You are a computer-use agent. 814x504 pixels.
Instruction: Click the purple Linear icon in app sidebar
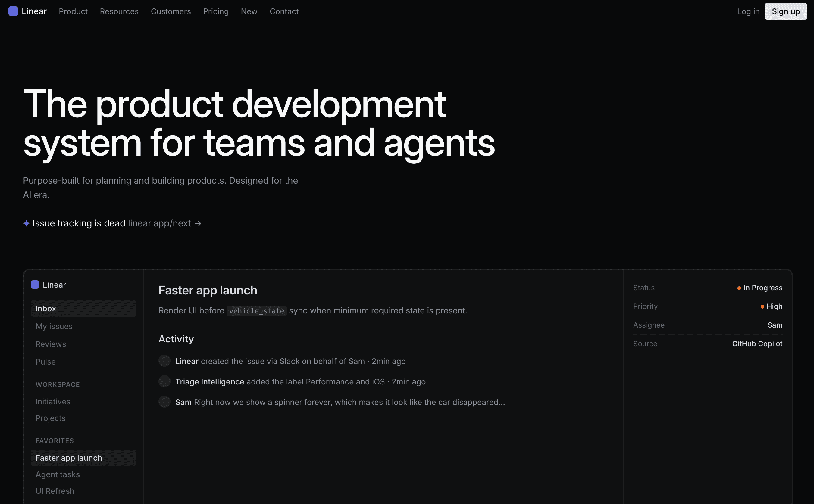(x=35, y=285)
